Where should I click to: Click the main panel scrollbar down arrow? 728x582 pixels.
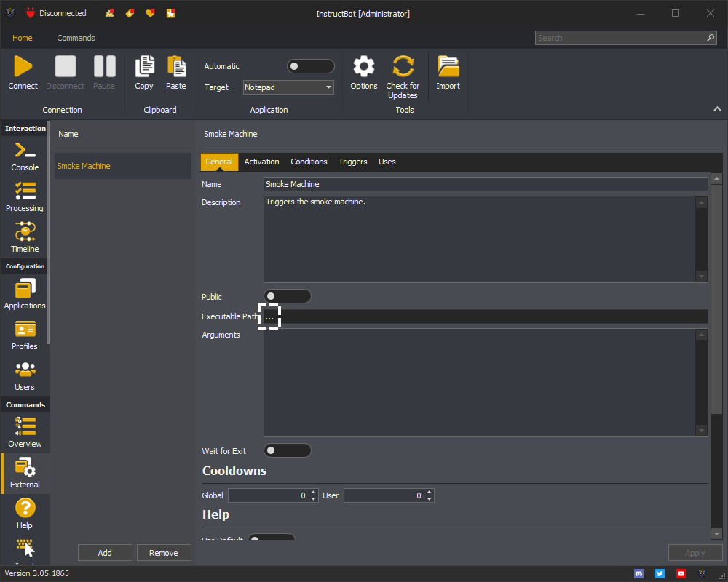(716, 534)
